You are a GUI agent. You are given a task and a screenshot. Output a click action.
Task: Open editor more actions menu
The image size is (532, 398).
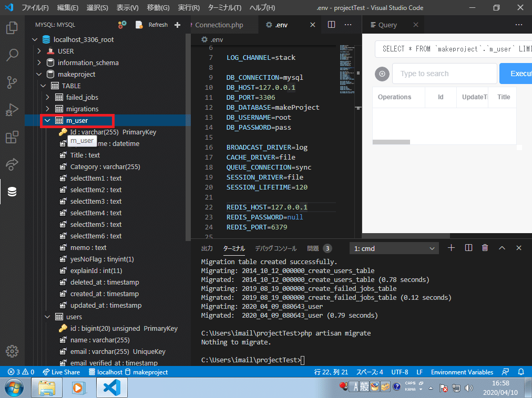tap(348, 25)
